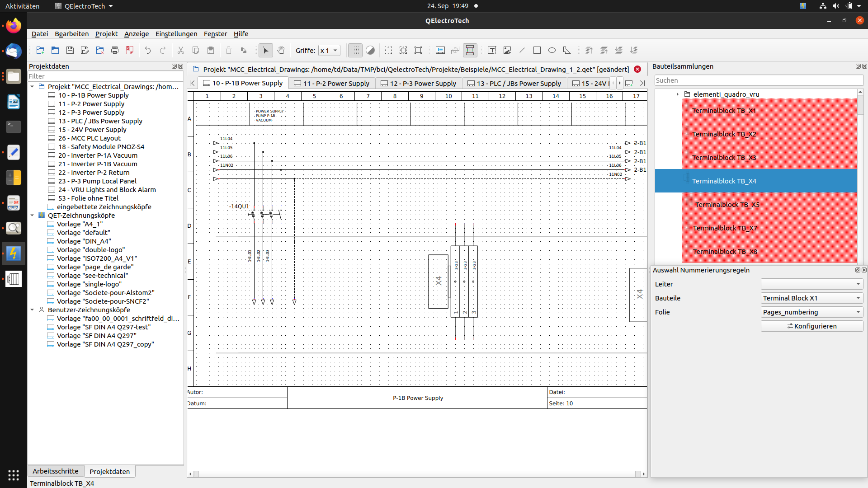868x488 pixels.
Task: Click the Export to PDF icon
Action: 130,50
